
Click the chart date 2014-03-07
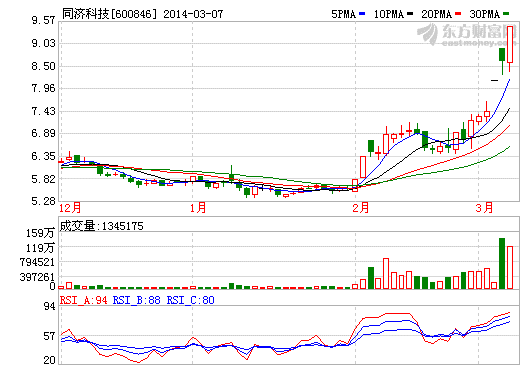193,14
